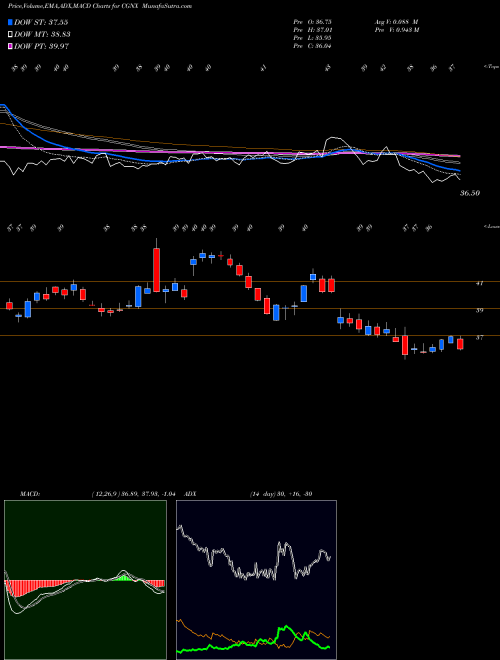500x660 pixels.
Task: Click the ADX (14 day) values text
Action: point(281,494)
